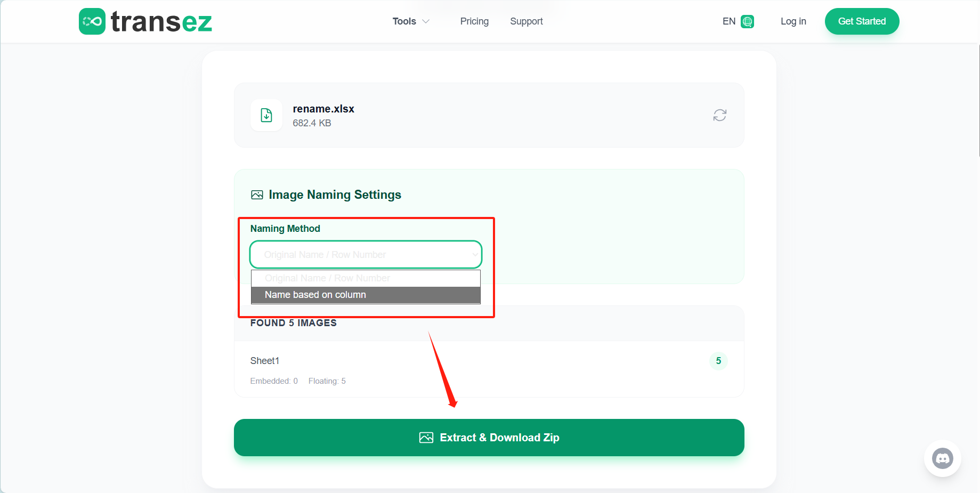This screenshot has height=493, width=980.
Task: Click the rename.xlsx file download icon
Action: coord(266,115)
